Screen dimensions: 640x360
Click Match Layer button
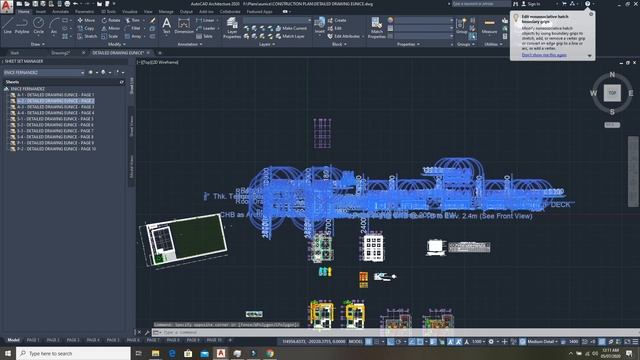pyautogui.click(x=290, y=36)
